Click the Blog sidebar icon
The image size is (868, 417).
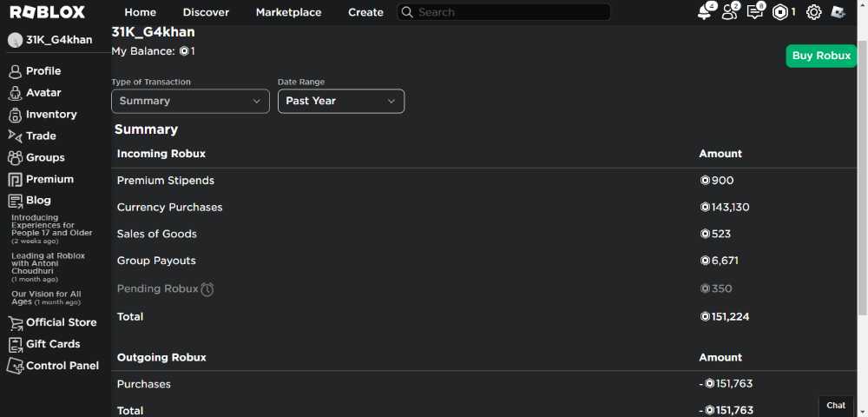(x=15, y=201)
